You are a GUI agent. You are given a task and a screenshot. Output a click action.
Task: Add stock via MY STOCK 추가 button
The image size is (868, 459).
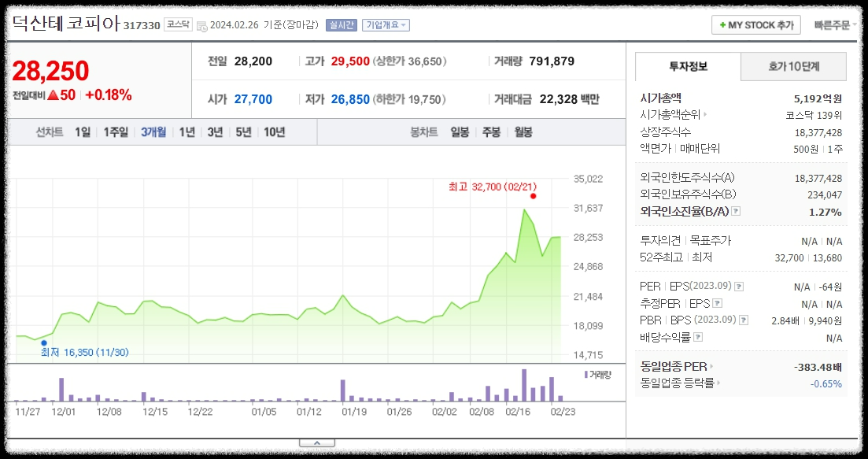(756, 25)
